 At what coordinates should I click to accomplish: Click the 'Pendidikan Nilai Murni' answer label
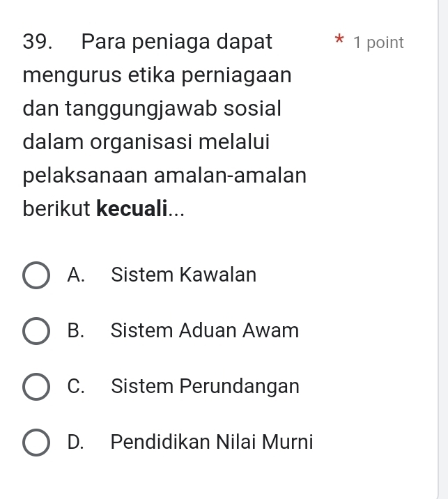[x=211, y=443]
